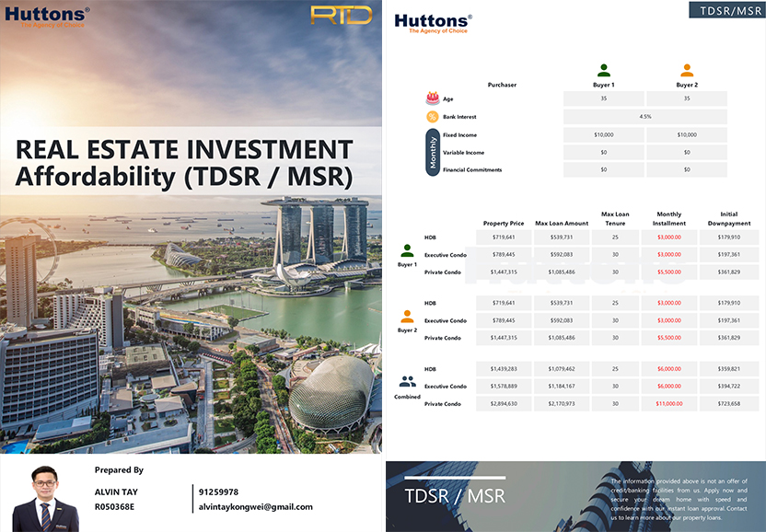The width and height of the screenshot is (766, 532).
Task: Click Buyer 2's HDB max loan amount $539,731
Action: [562, 303]
